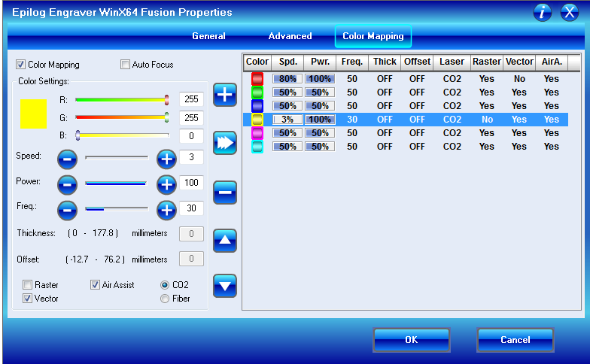The height and width of the screenshot is (364, 590).
Task: Switch to the Advanced tab
Action: coord(290,36)
